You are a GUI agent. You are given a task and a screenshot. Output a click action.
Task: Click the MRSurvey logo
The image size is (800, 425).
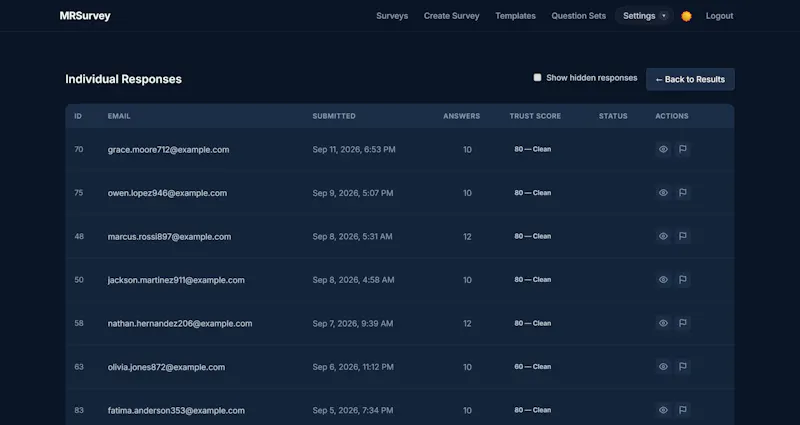tap(85, 16)
